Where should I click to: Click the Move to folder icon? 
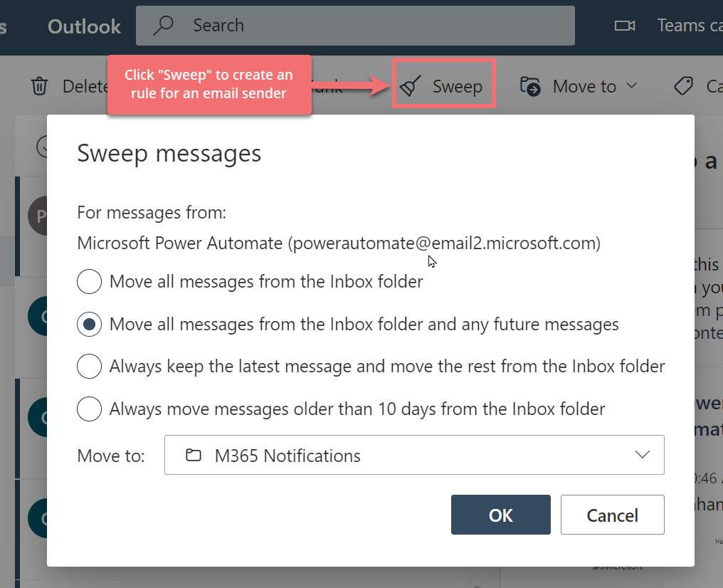click(x=530, y=86)
